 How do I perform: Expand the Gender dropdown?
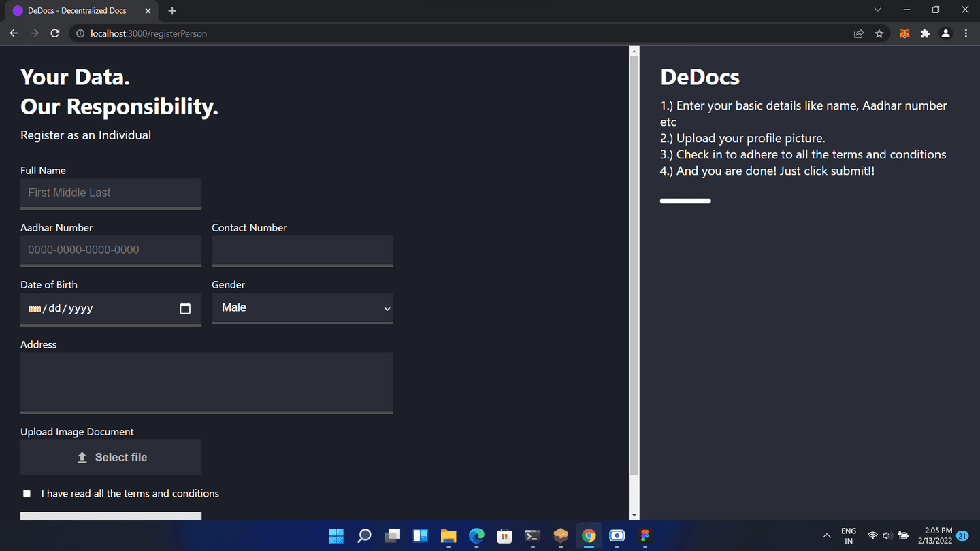(x=302, y=308)
